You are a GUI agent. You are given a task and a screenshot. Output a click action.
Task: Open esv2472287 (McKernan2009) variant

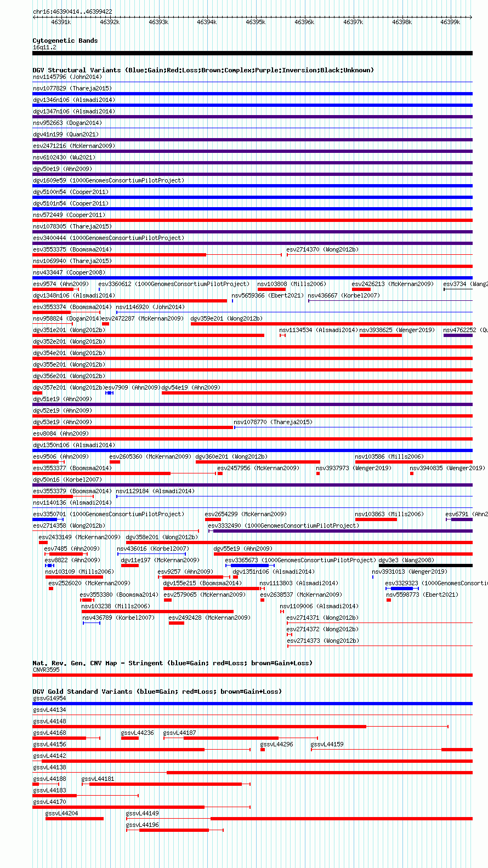pos(143,318)
